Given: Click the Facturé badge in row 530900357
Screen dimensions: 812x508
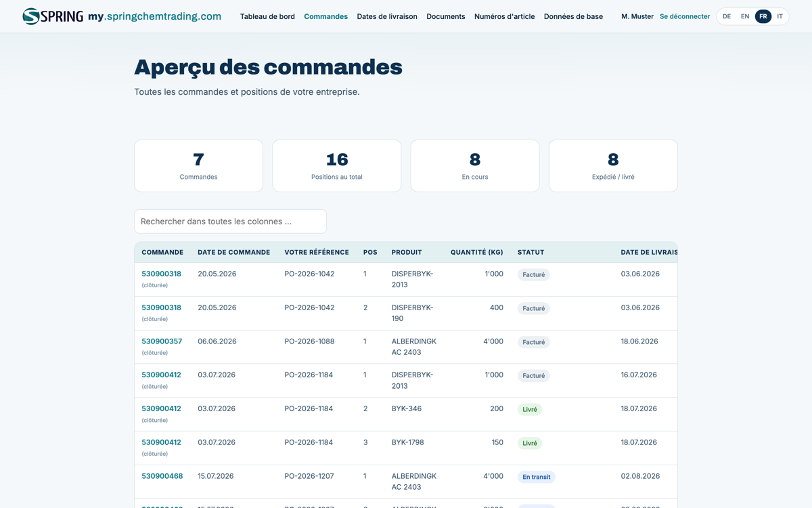Looking at the screenshot, I should point(534,342).
